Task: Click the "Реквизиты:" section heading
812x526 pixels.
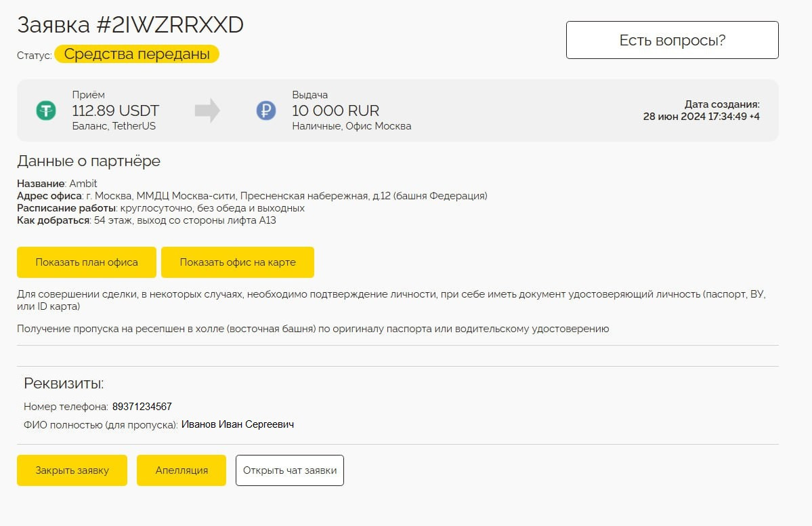Action: 64,384
